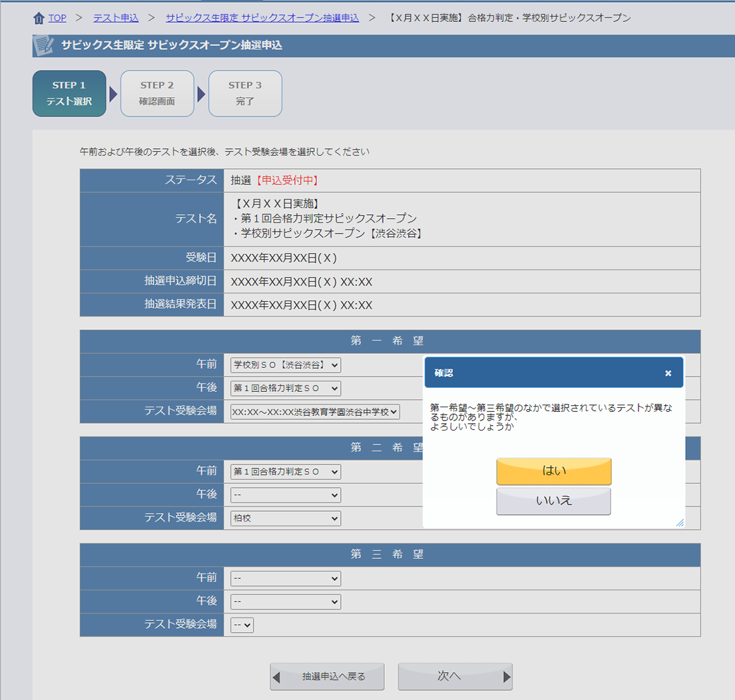
Task: Expand the 第三希望 テスト受験会場 dropdown
Action: tap(242, 625)
